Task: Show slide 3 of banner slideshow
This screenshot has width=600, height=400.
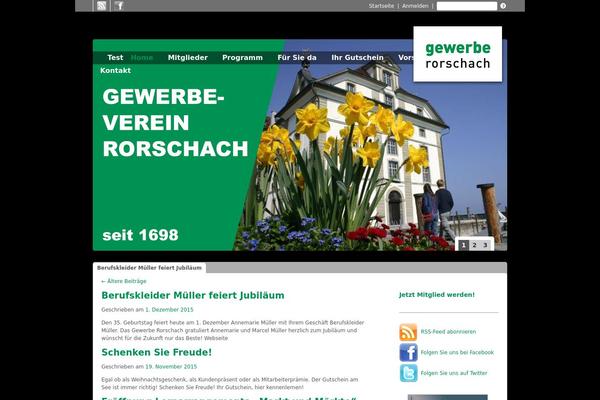Action: 485,245
